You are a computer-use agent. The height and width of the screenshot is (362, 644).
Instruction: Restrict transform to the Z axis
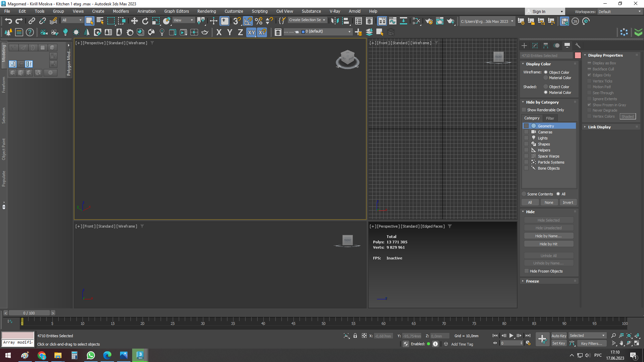pyautogui.click(x=240, y=32)
